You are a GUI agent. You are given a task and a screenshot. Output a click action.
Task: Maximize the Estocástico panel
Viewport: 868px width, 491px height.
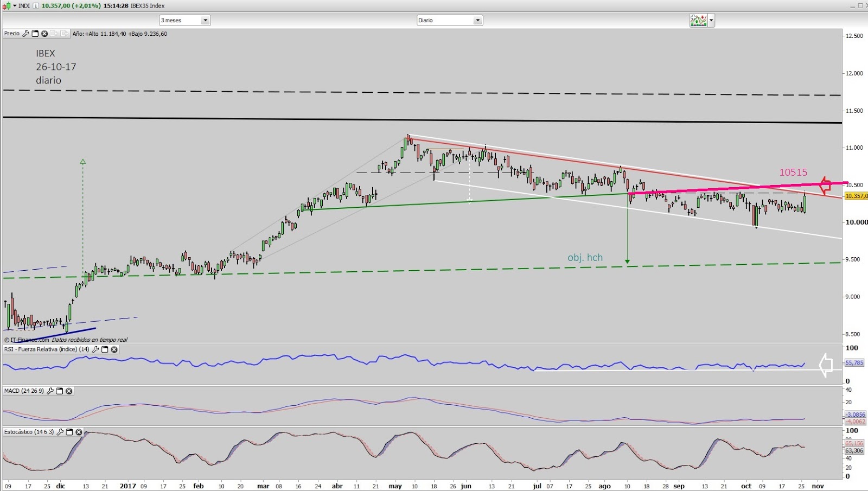[x=69, y=432]
